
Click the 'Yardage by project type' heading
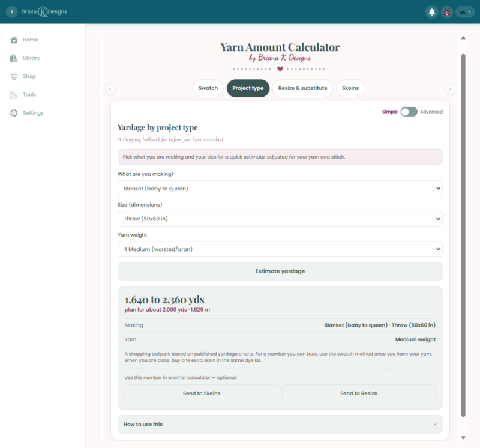157,127
